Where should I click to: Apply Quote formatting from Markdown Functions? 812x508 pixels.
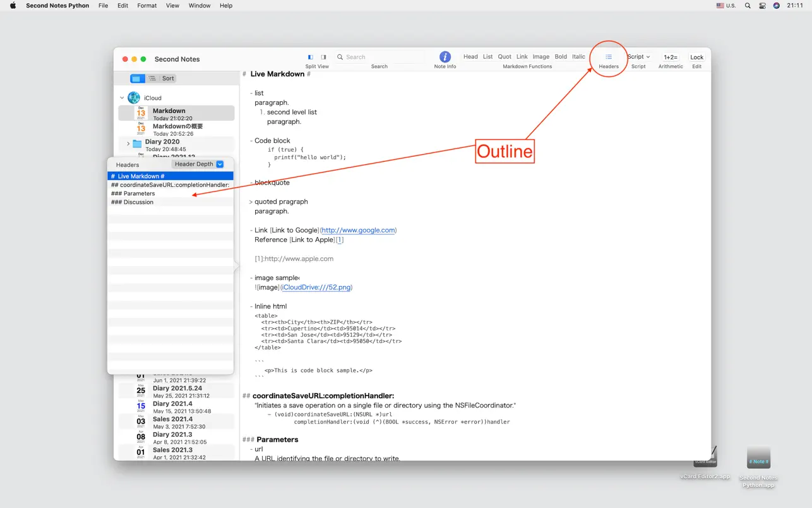pos(504,56)
